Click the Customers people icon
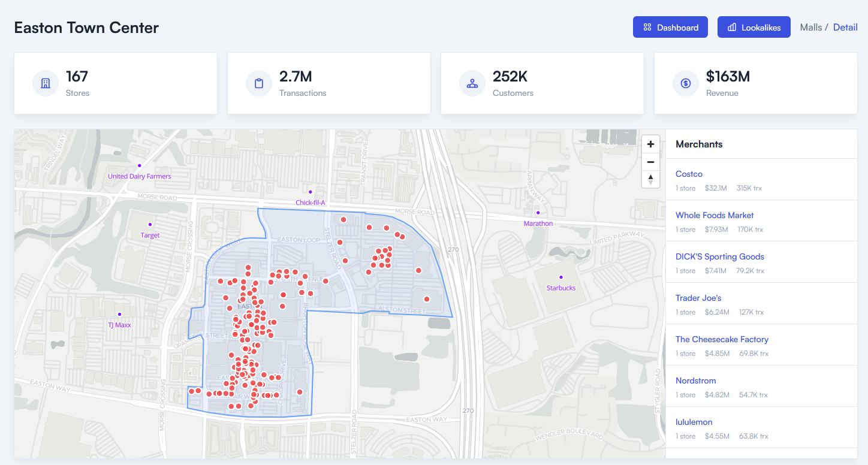Image resolution: width=868 pixels, height=465 pixels. point(472,83)
